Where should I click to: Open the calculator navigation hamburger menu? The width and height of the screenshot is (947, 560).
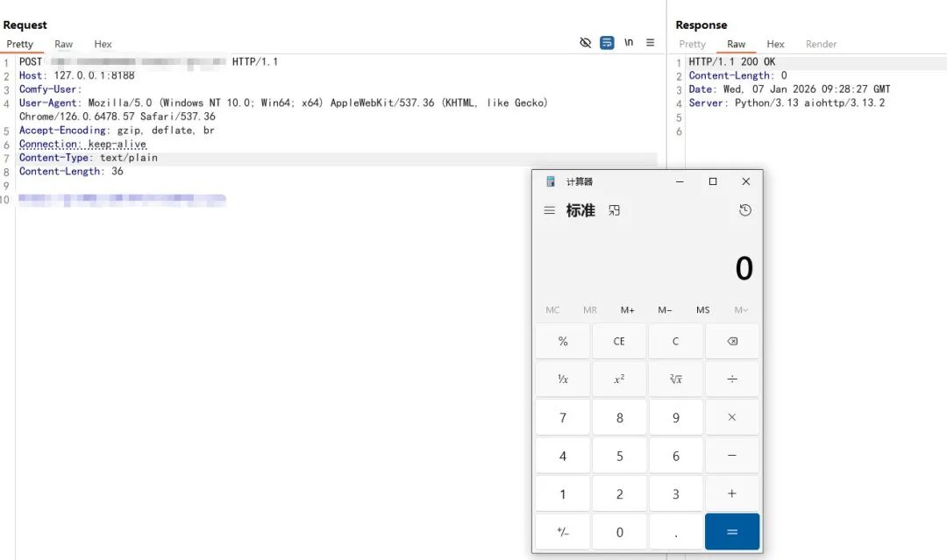tap(550, 210)
